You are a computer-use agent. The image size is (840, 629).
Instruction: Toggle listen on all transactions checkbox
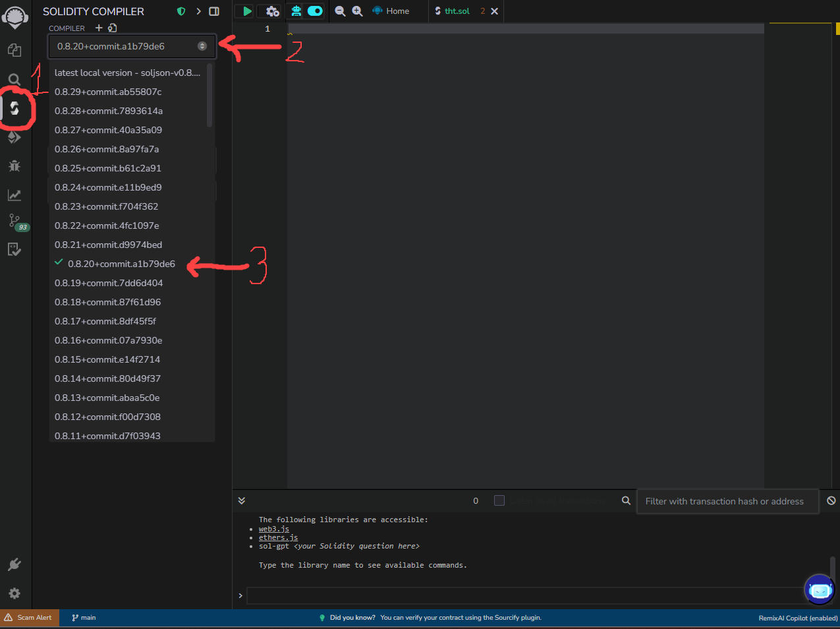click(x=499, y=500)
